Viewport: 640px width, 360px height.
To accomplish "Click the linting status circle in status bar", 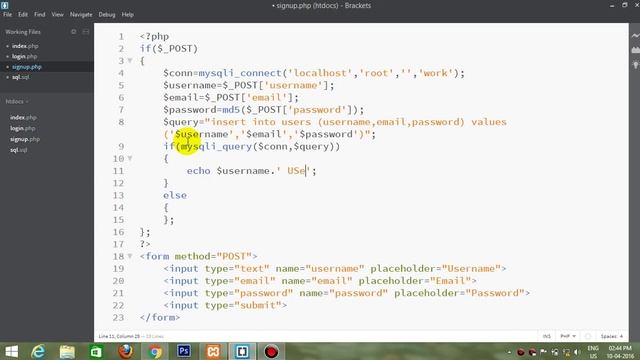I will coord(588,336).
